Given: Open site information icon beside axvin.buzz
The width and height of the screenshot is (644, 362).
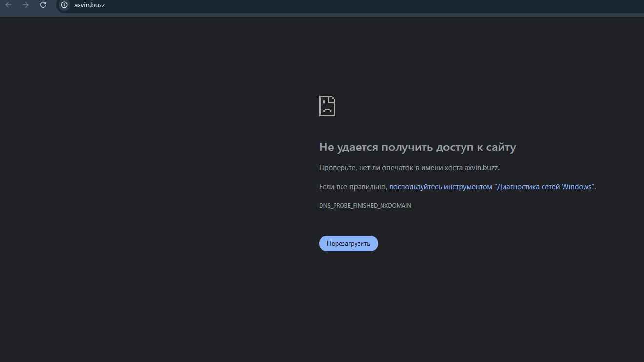Looking at the screenshot, I should click(x=64, y=5).
